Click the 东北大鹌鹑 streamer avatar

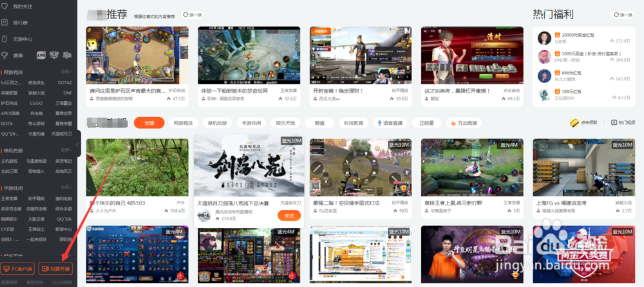tap(544, 75)
